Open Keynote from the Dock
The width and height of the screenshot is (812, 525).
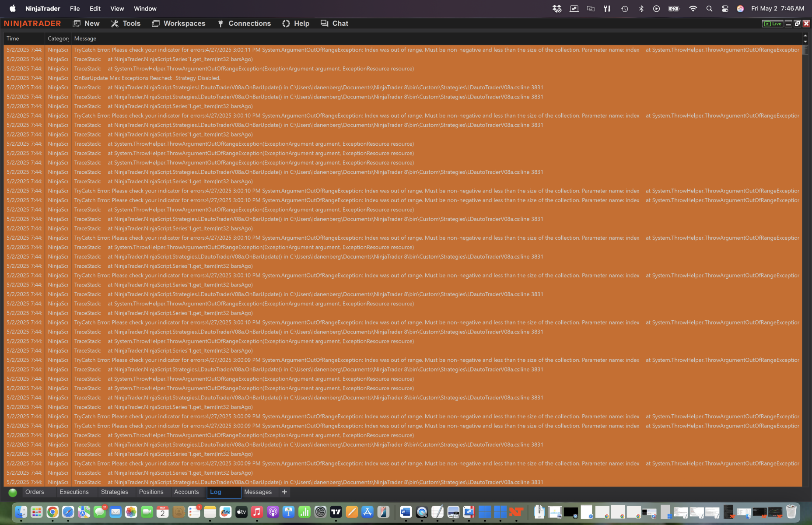289,511
